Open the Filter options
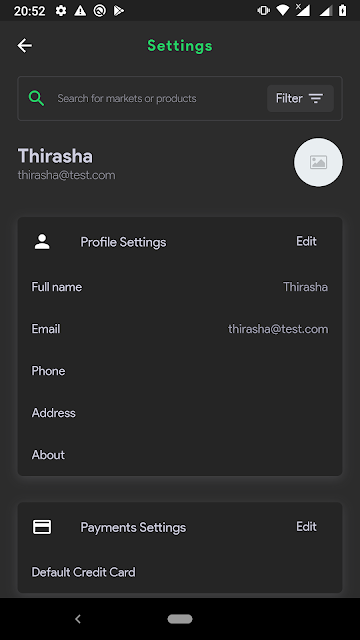Screen dimensions: 360x640 (x=300, y=98)
